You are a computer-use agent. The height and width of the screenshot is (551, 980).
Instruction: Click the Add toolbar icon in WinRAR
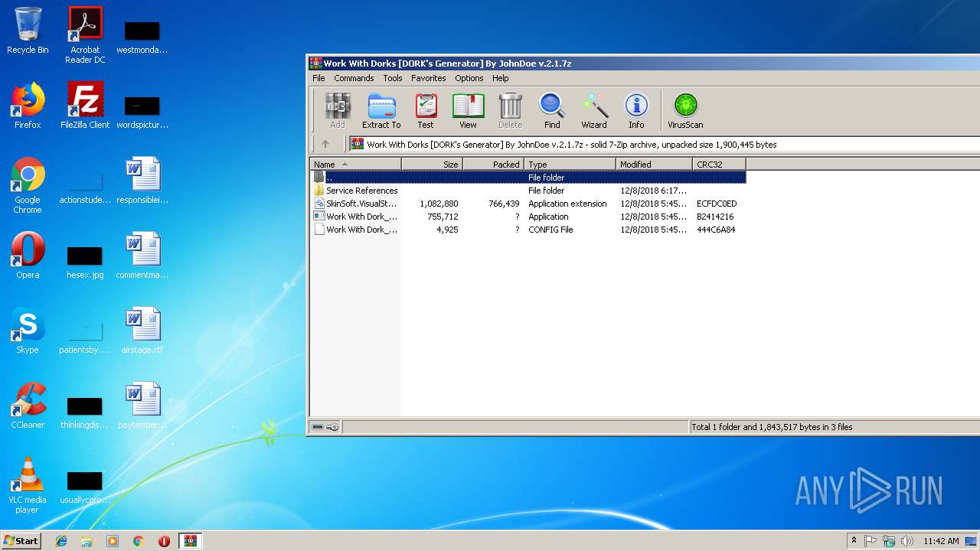(x=337, y=110)
